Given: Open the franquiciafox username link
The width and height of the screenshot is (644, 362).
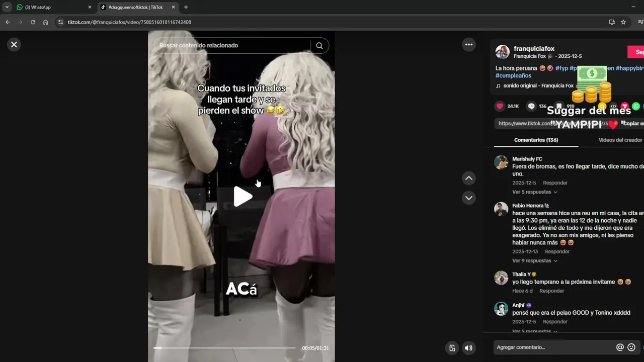Looking at the screenshot, I should point(534,49).
